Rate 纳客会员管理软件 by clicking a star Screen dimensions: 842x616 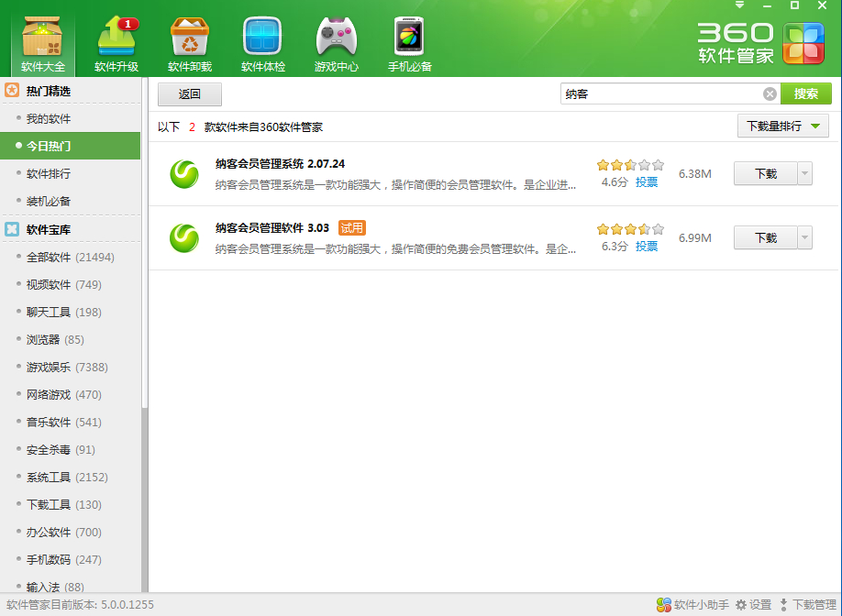[x=629, y=226]
